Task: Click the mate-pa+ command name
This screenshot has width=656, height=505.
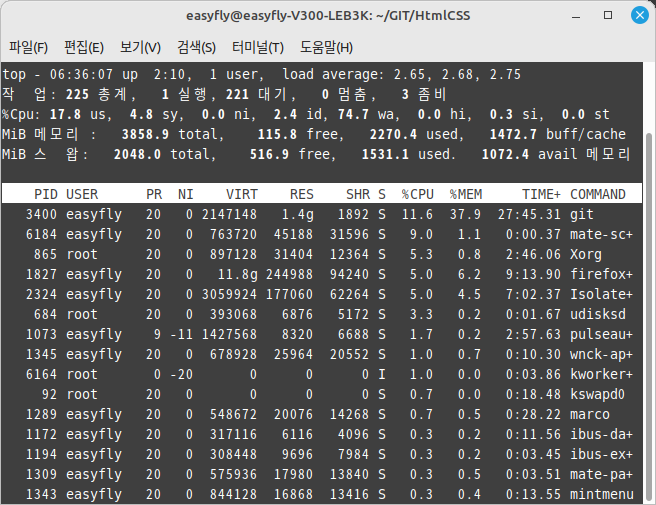Action: click(601, 474)
